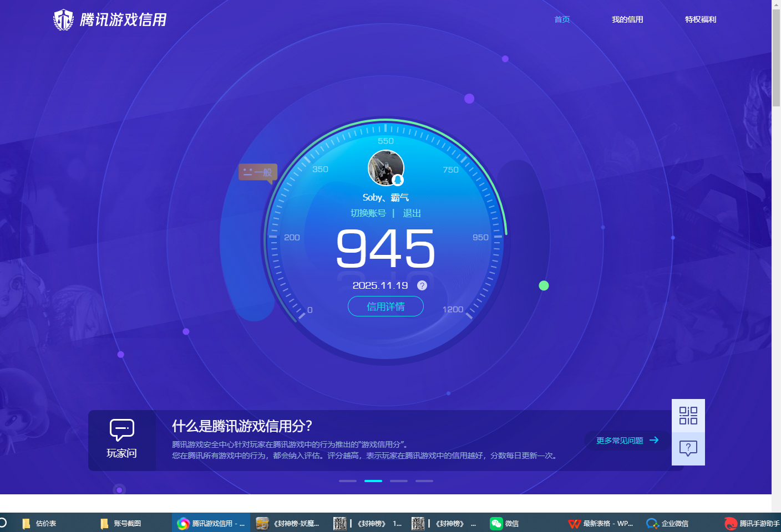Image resolution: width=781 pixels, height=532 pixels.
Task: Click the feedback question-mark icon
Action: 688,449
